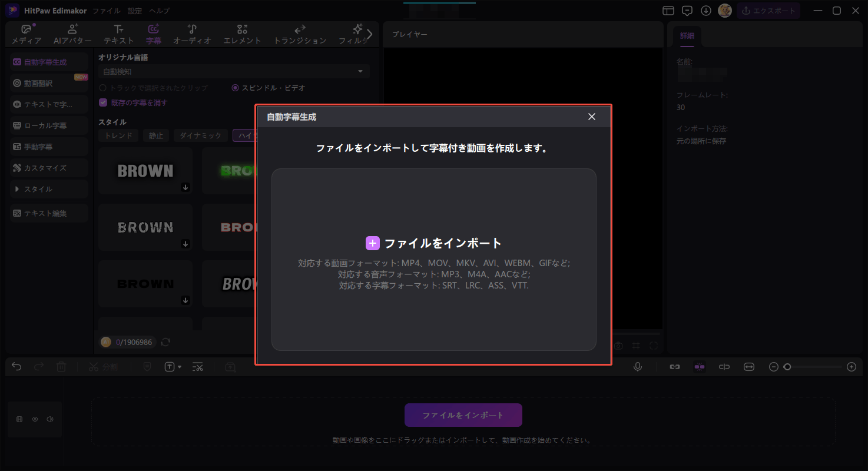This screenshot has height=471, width=868.
Task: Open the エレメント panel
Action: [242, 34]
